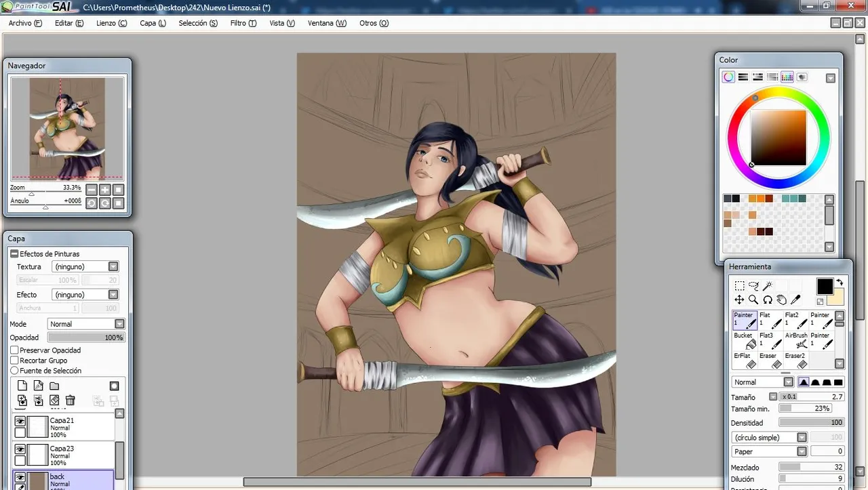
Task: Clear the layer with eraser icon
Action: (x=54, y=401)
